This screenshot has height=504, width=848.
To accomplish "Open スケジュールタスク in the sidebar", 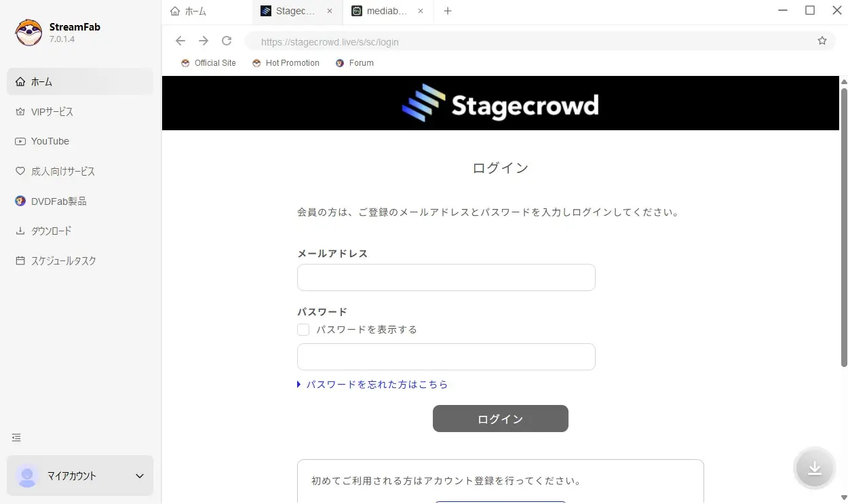I will 80,260.
